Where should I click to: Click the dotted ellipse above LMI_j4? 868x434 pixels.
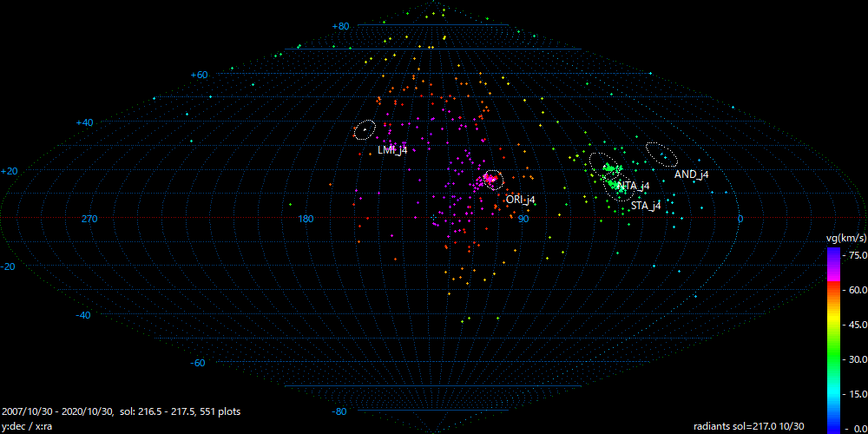(365, 130)
